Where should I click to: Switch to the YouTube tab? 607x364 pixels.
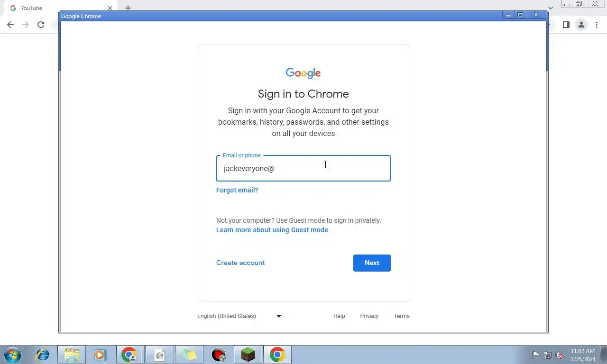pos(57,8)
